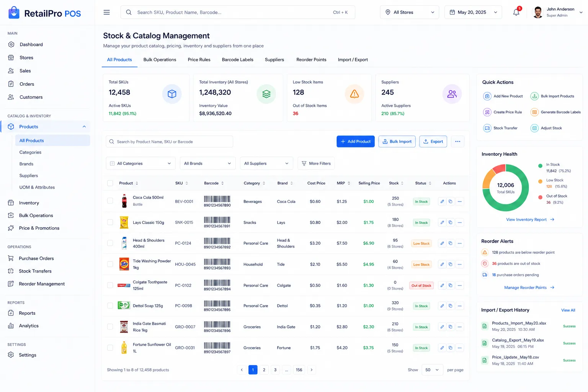Viewport: 588px width, 392px height.
Task: Open the All Brands filter dropdown
Action: 208,163
